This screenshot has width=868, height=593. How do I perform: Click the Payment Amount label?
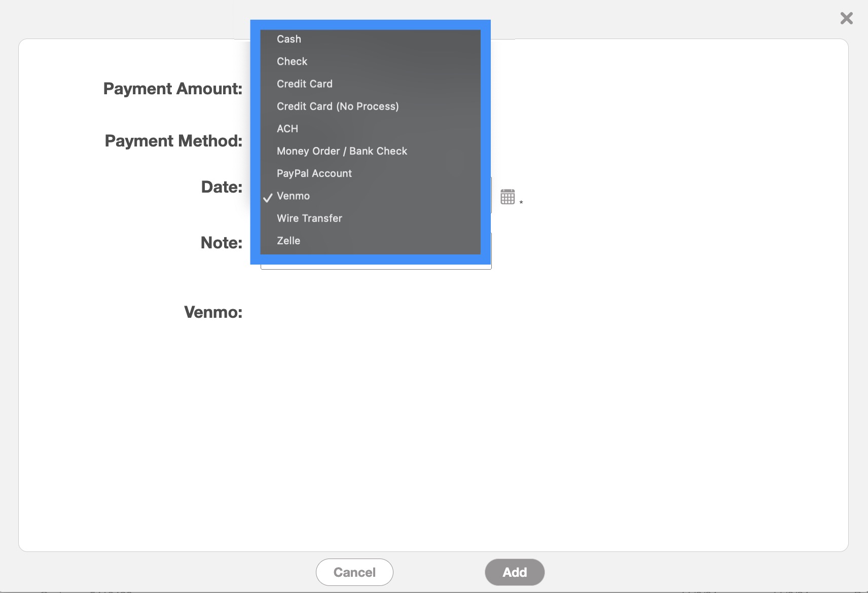(173, 89)
